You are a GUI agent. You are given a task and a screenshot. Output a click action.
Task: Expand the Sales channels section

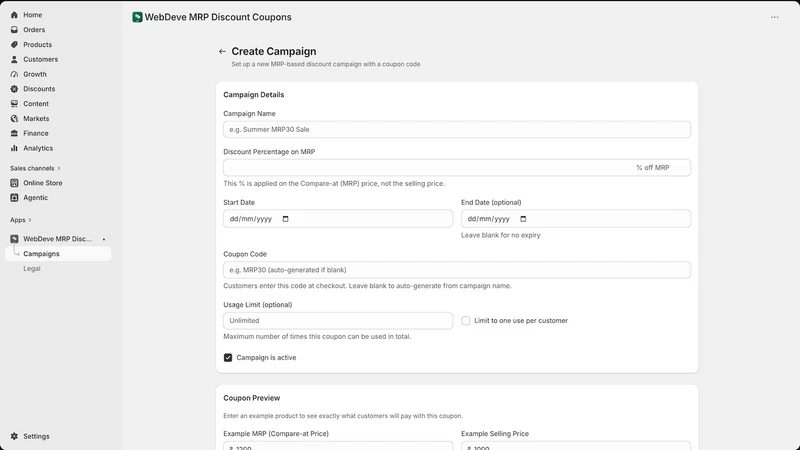(35, 168)
